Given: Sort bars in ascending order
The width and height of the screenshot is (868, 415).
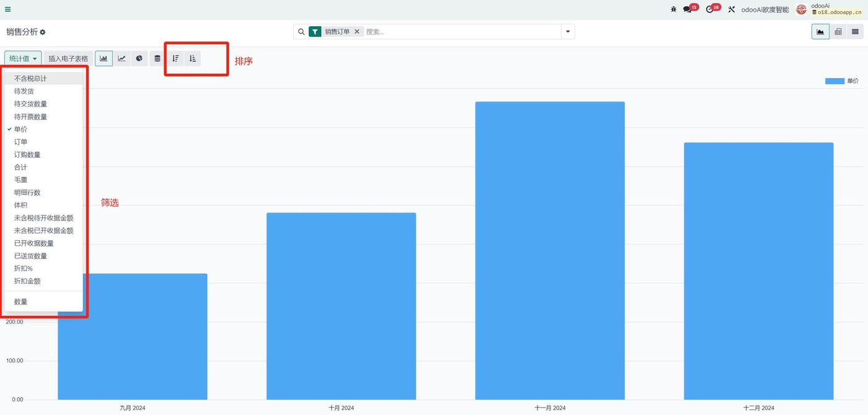Looking at the screenshot, I should [193, 59].
